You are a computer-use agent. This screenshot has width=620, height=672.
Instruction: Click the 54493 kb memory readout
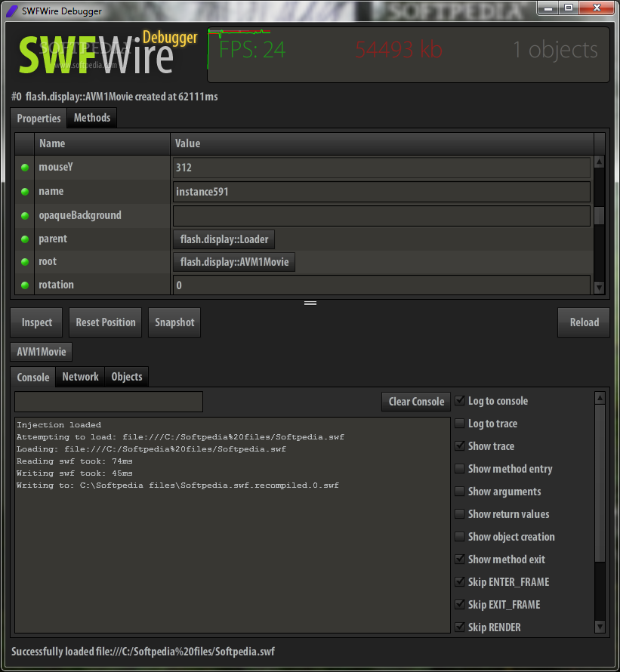[x=399, y=50]
